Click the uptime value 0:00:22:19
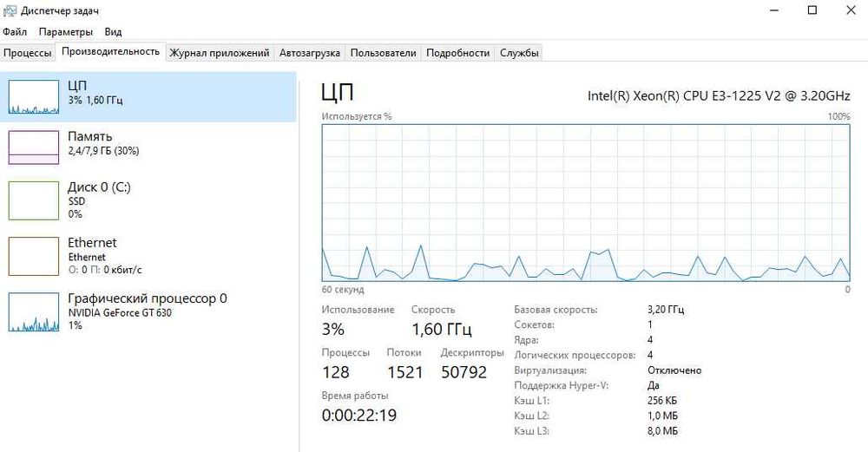This screenshot has height=452, width=868. [x=359, y=415]
